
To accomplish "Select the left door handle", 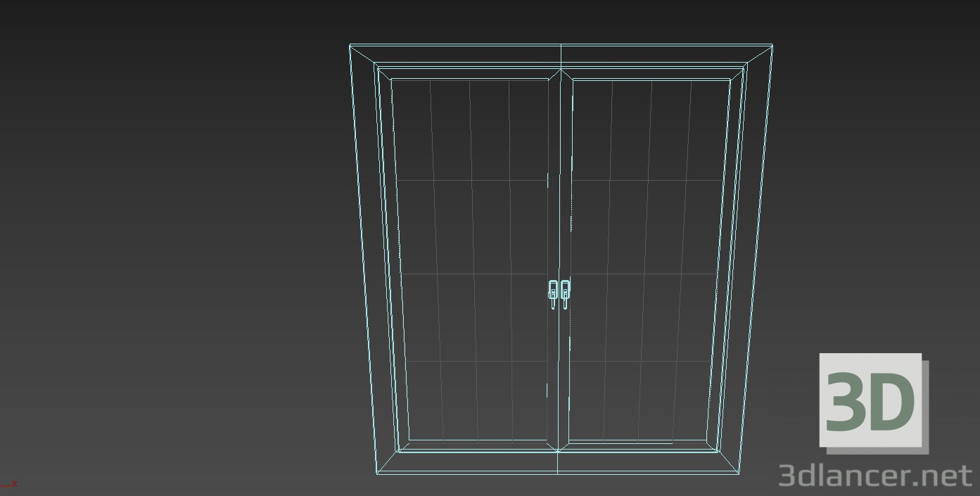I will (x=553, y=290).
